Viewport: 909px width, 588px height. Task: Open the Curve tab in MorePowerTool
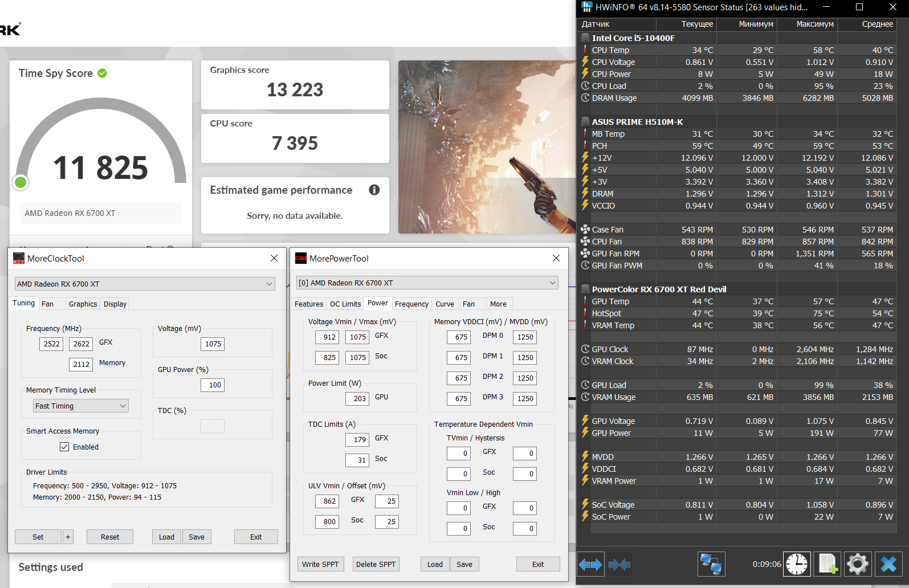pyautogui.click(x=445, y=304)
